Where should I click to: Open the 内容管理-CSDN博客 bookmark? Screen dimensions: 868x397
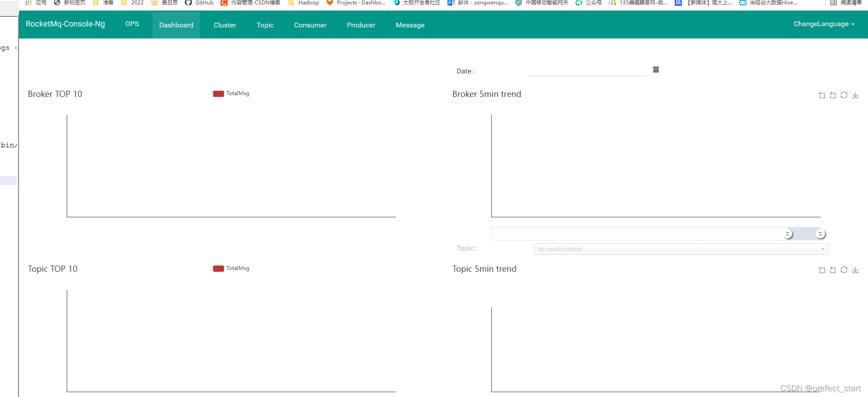click(x=251, y=3)
